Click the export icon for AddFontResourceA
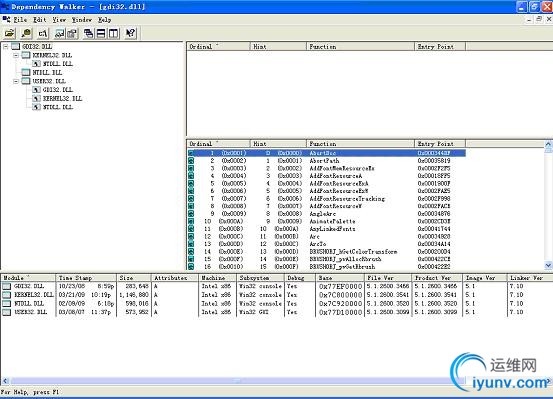Viewport: 553px width, 399px height. [x=191, y=176]
